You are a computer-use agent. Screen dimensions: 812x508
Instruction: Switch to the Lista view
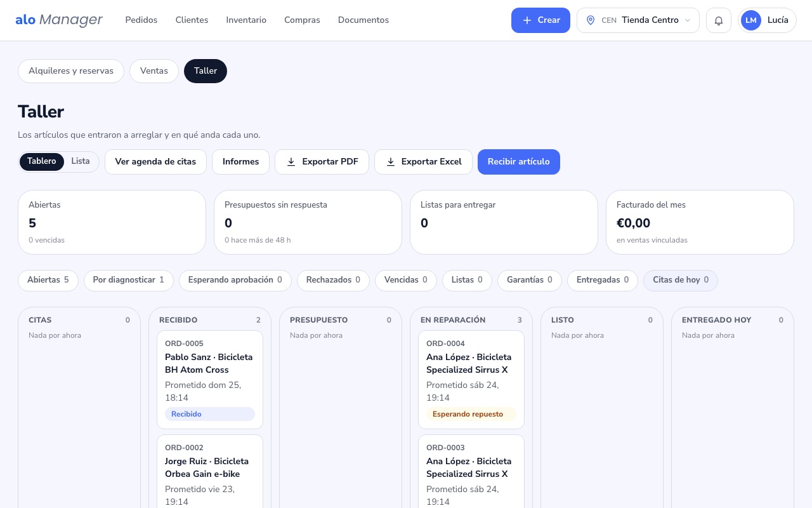point(81,161)
